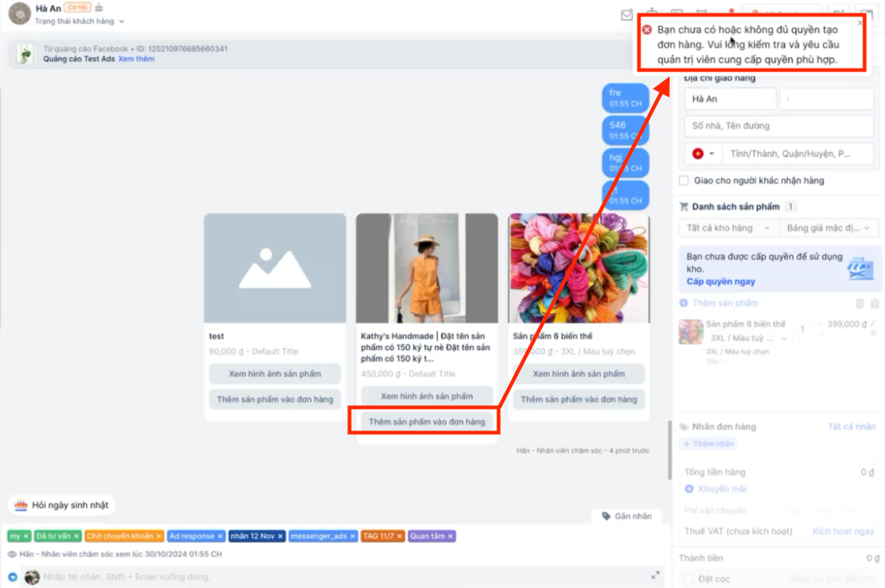Remove the 'Ad response' tag
885x588 pixels.
(x=220, y=536)
